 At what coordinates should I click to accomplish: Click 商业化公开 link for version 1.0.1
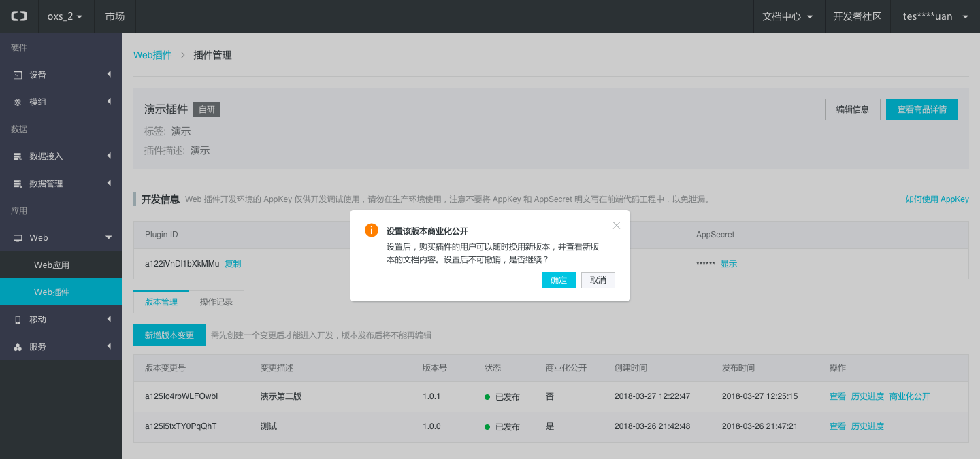(x=909, y=396)
